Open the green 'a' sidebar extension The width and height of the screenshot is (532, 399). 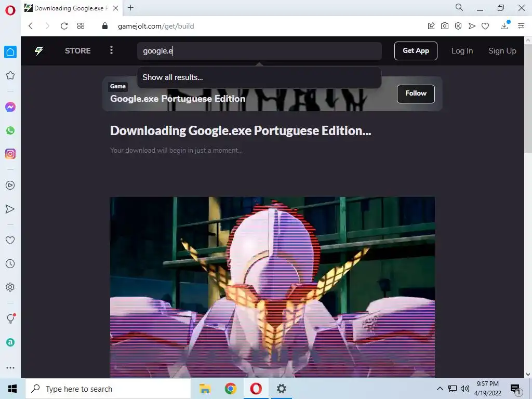tap(10, 342)
